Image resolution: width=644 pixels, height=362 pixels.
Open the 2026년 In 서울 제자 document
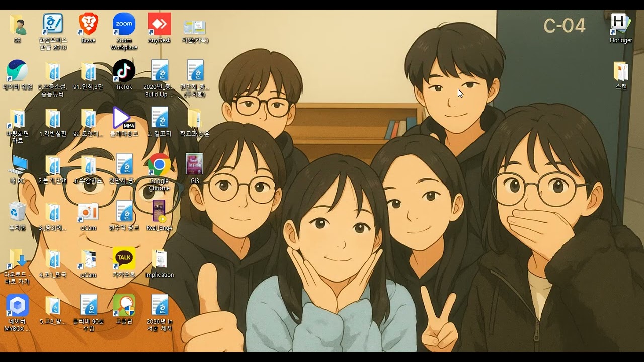(x=159, y=313)
